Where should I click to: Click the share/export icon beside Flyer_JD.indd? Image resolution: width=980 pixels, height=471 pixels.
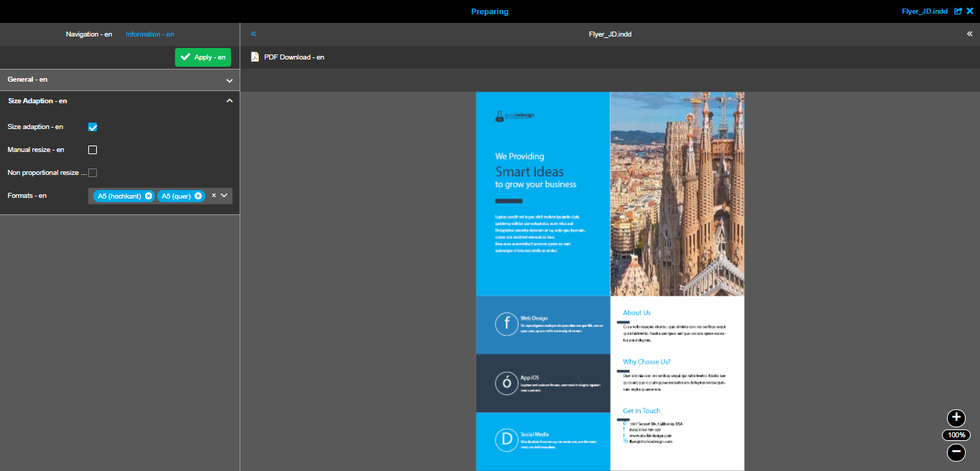(957, 11)
